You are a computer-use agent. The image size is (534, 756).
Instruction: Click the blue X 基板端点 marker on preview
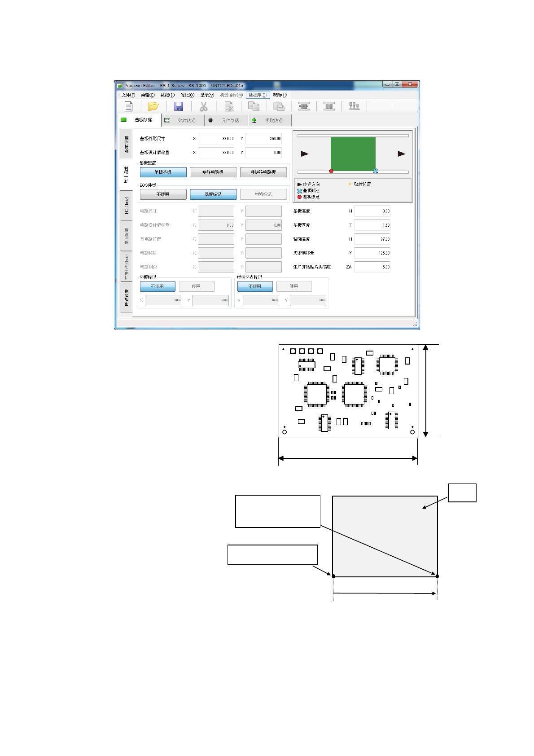[376, 171]
